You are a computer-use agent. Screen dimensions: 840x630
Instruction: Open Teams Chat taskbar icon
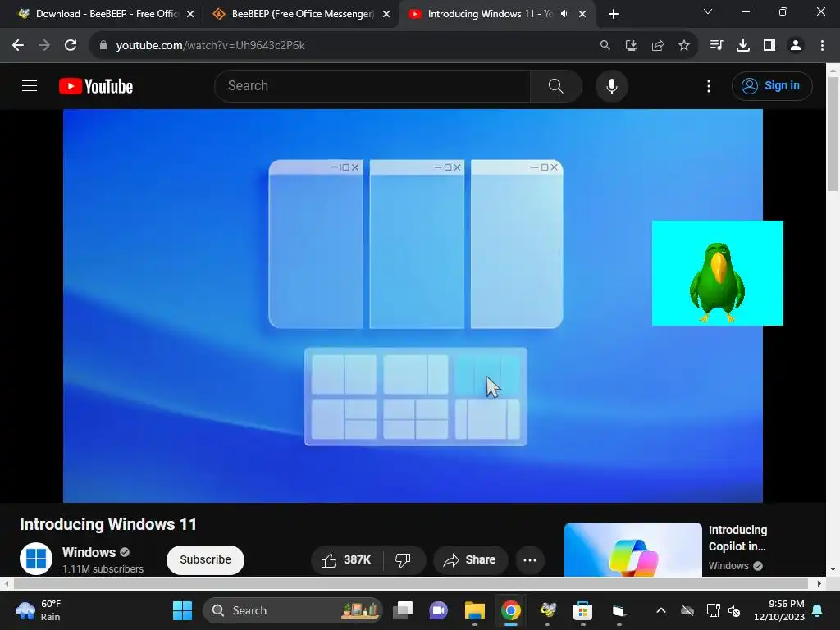[439, 610]
